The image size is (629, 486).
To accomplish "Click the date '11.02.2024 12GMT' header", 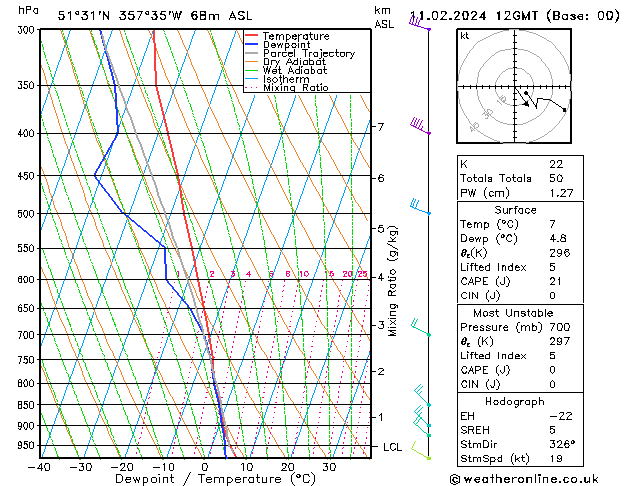I will click(x=474, y=16).
